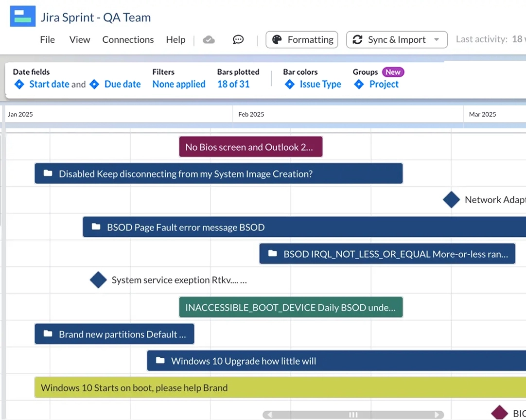Select the green INACCESSIBLE_BOOT_DEVICE bar

291,307
